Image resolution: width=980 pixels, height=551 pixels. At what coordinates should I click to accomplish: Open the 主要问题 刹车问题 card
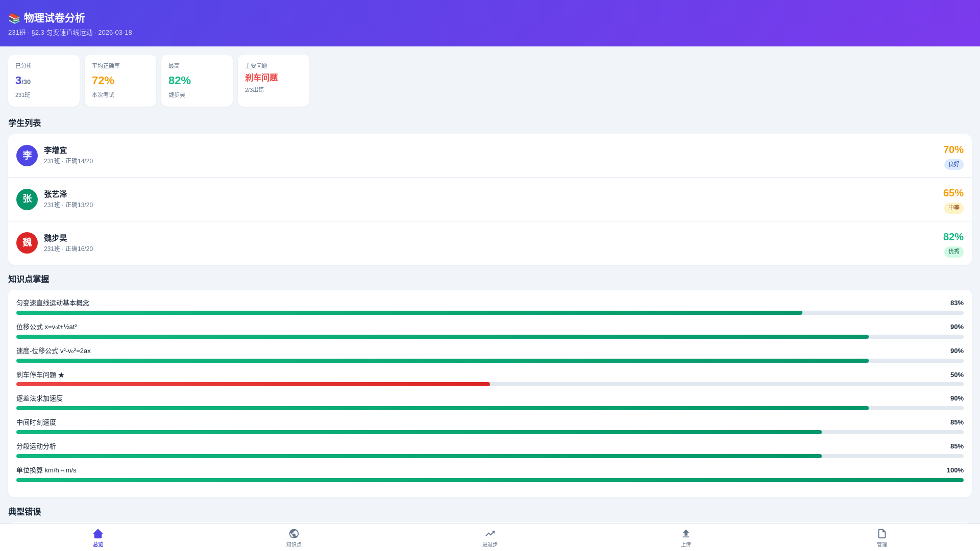[274, 81]
